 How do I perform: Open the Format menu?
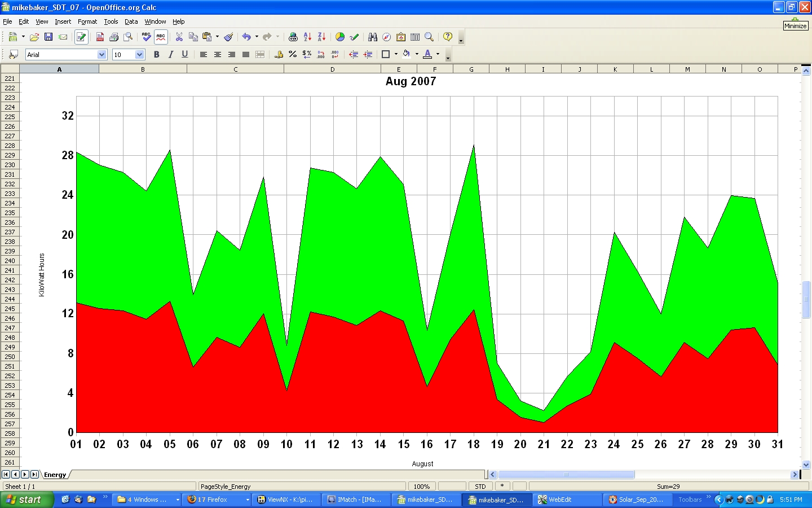click(87, 21)
